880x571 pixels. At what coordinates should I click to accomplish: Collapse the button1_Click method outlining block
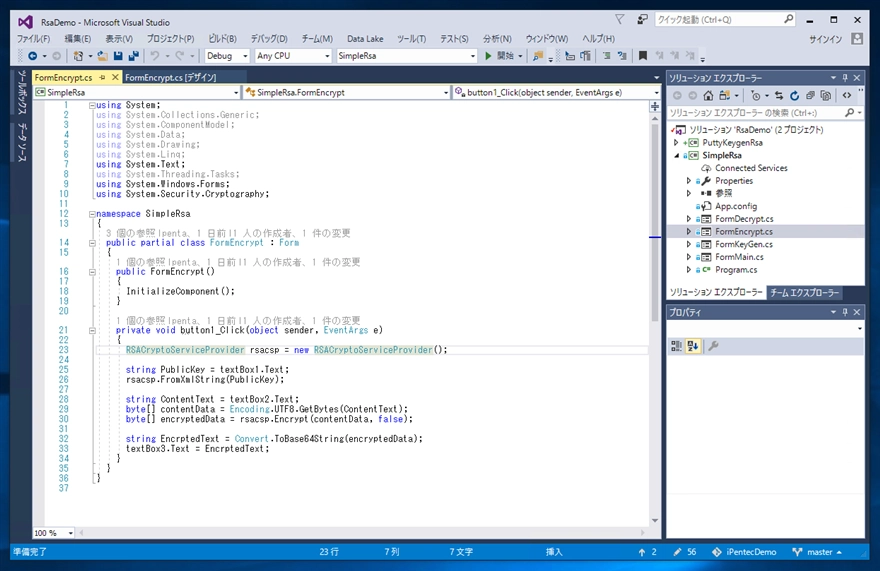click(92, 331)
